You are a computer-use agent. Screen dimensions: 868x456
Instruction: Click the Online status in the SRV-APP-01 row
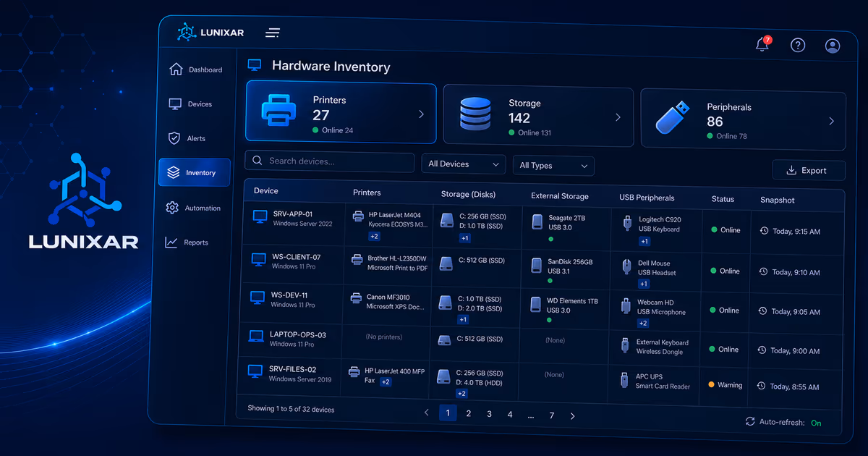coord(726,230)
